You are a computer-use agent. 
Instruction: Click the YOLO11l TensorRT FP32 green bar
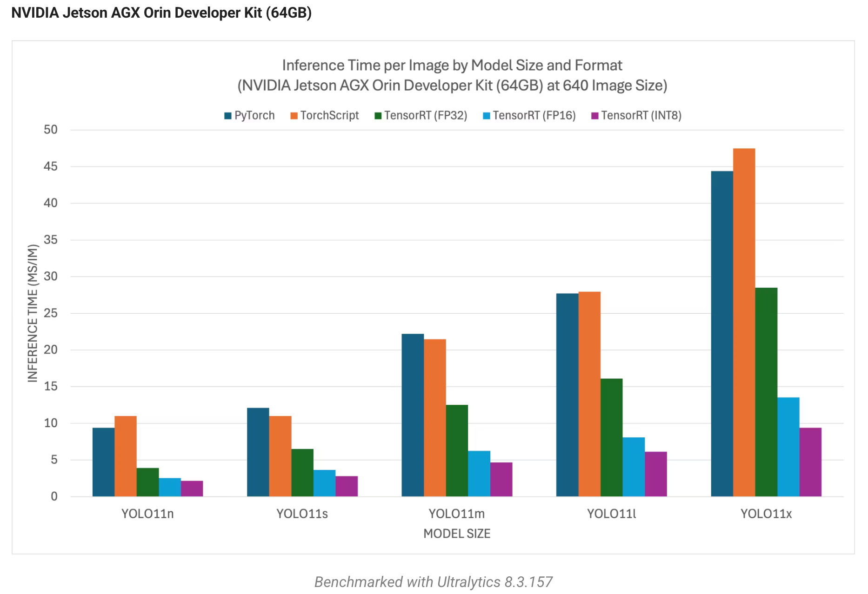pos(612,437)
